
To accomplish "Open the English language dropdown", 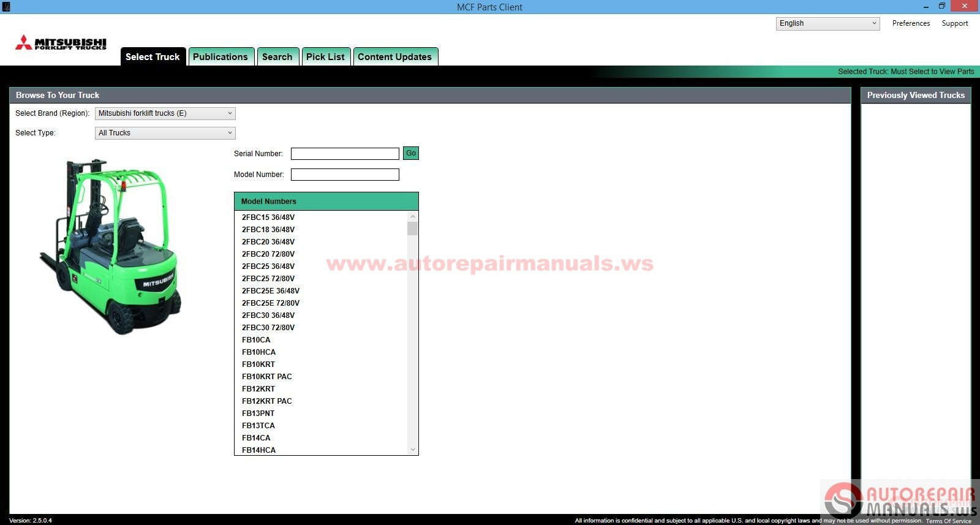I will [x=827, y=23].
